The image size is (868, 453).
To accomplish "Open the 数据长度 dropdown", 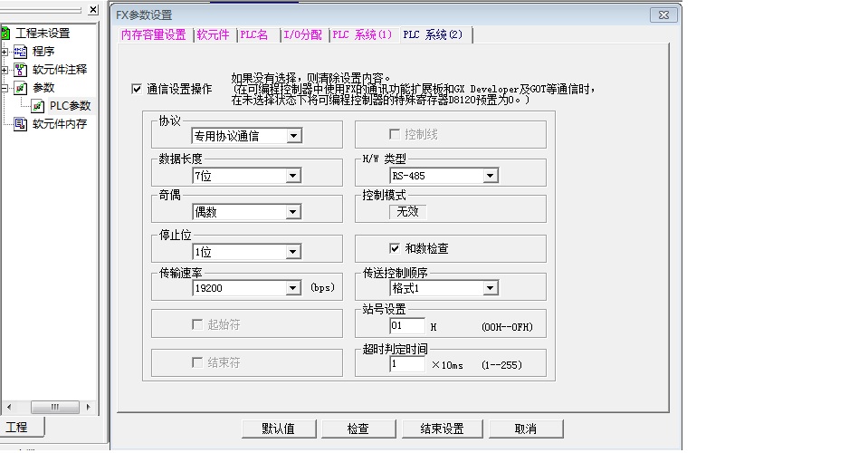I will tap(293, 176).
